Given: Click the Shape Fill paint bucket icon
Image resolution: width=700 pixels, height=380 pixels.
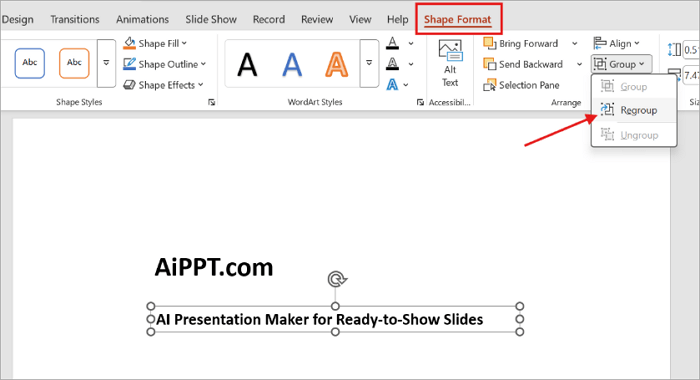Looking at the screenshot, I should (129, 43).
